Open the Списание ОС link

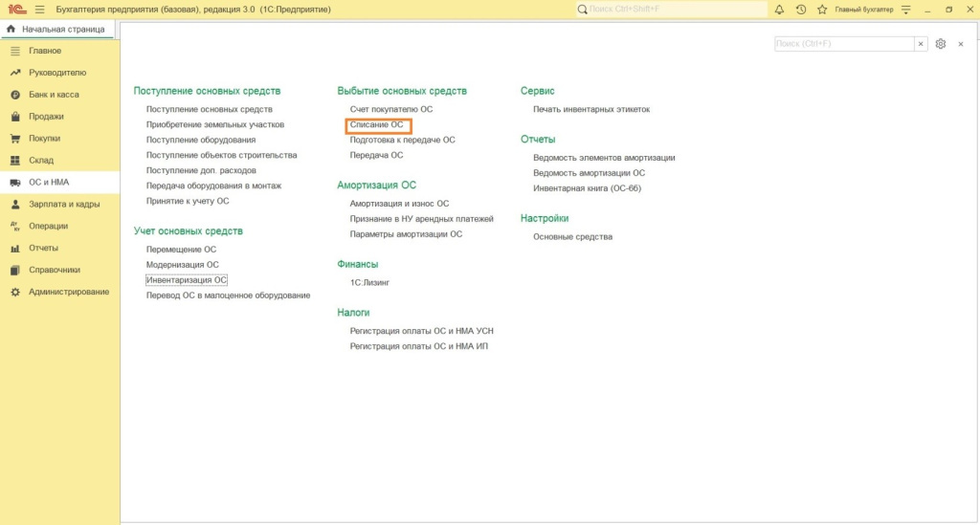click(x=377, y=125)
